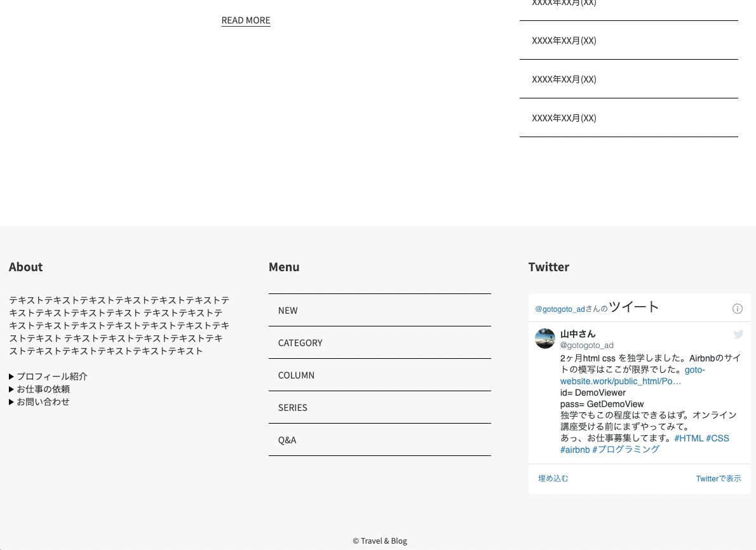This screenshot has height=550, width=756.
Task: Open the Q&A footer menu item
Action: 379,439
